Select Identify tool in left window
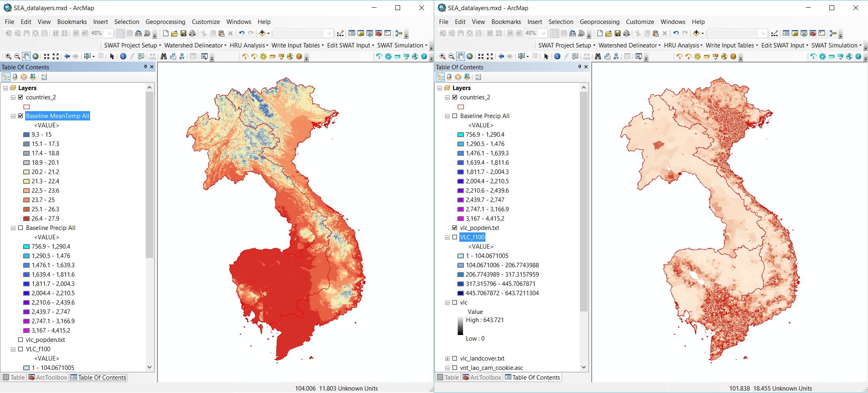Screen dimensions: 868x393 point(123,56)
